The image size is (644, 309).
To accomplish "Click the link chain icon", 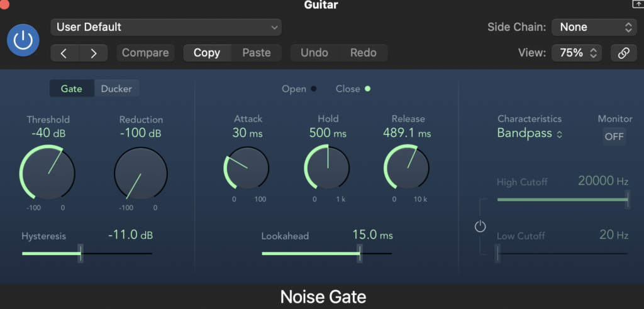I will pos(623,53).
